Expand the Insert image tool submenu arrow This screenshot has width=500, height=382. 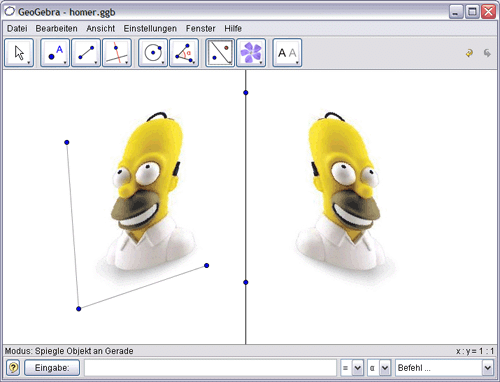(x=261, y=62)
